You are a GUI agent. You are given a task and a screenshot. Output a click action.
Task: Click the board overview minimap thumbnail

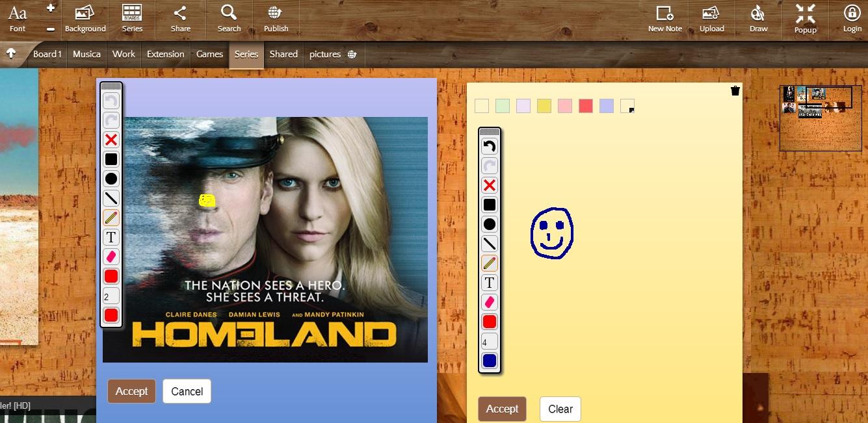point(821,118)
